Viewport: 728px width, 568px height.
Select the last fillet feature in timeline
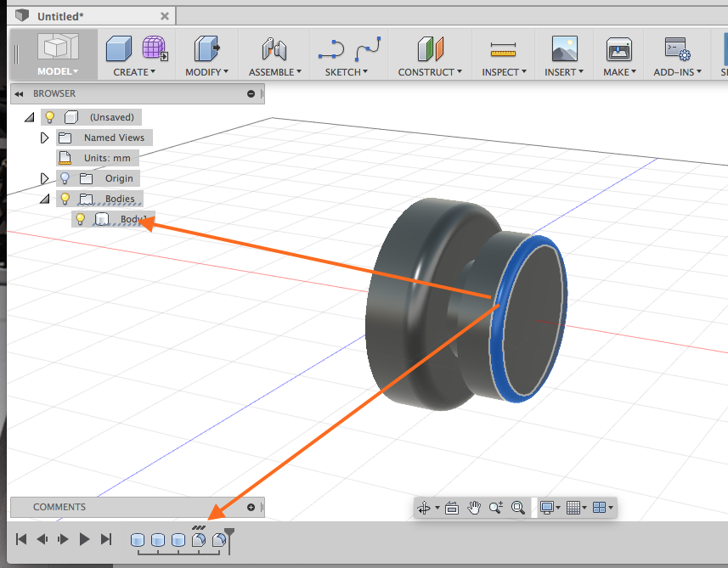218,540
